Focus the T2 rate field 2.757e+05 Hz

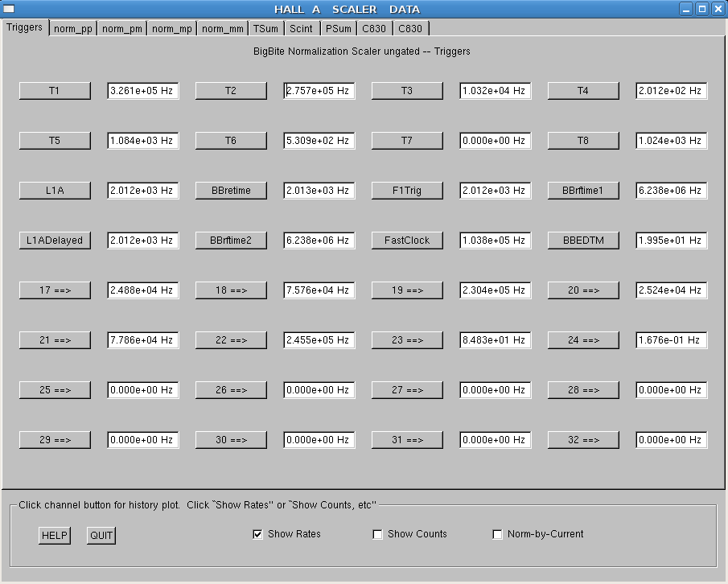coord(319,91)
